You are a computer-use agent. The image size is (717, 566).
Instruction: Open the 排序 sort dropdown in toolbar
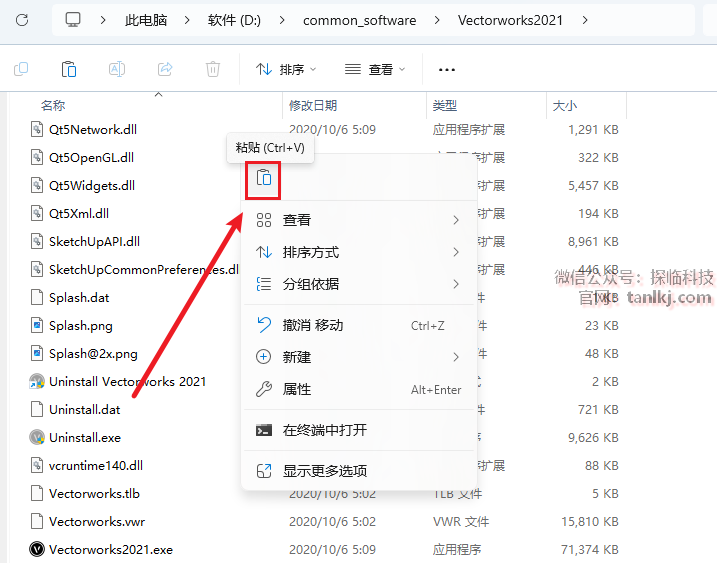pos(286,69)
